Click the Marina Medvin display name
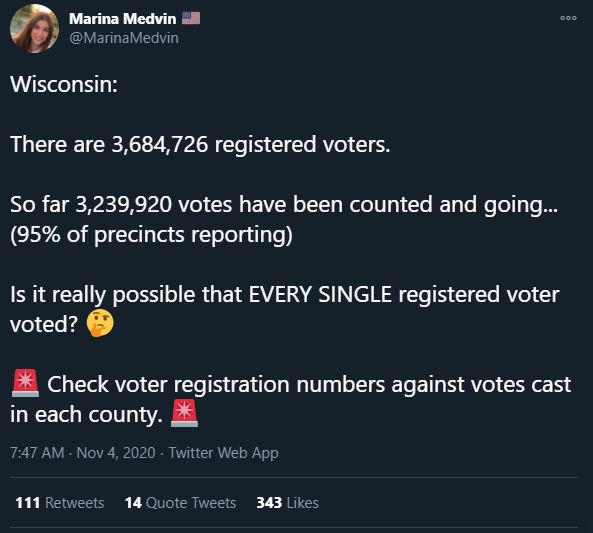This screenshot has height=533, width=593. pyautogui.click(x=123, y=19)
